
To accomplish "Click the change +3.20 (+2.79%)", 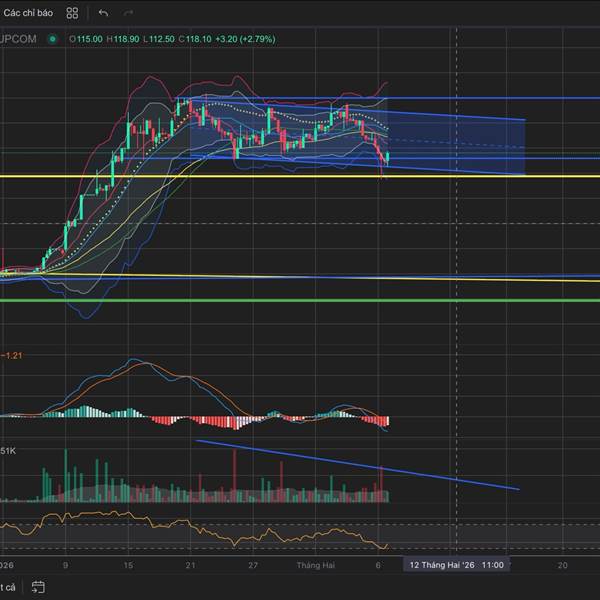I will 245,39.
